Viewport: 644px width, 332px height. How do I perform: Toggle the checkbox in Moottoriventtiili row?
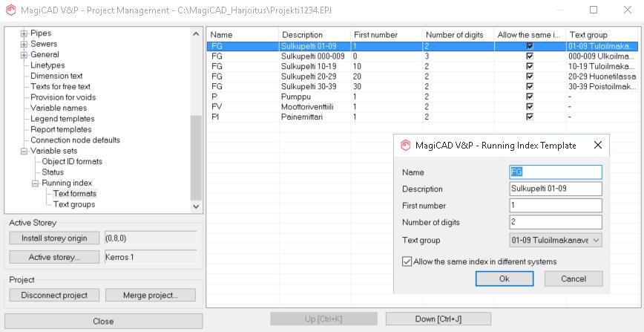click(530, 107)
